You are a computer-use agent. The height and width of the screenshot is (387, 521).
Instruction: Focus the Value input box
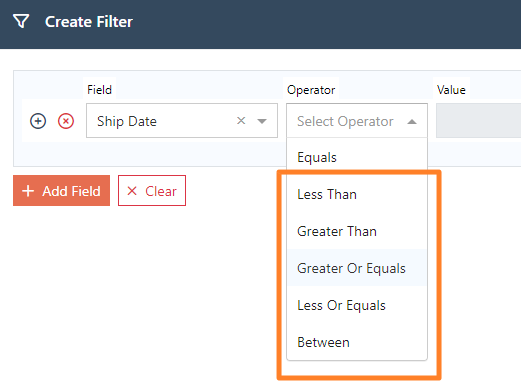click(x=479, y=121)
